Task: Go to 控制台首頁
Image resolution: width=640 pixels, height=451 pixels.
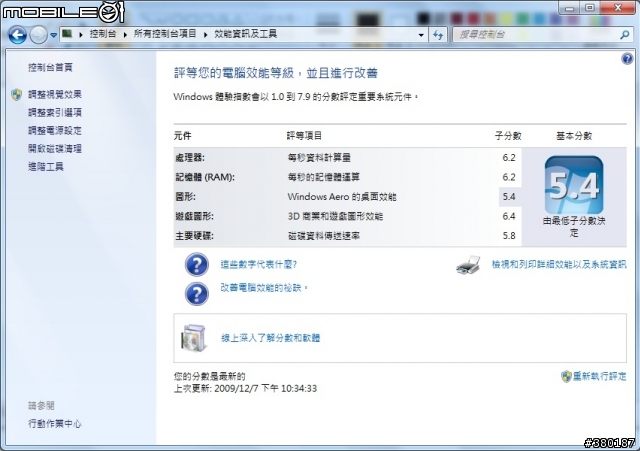Action: [50, 67]
